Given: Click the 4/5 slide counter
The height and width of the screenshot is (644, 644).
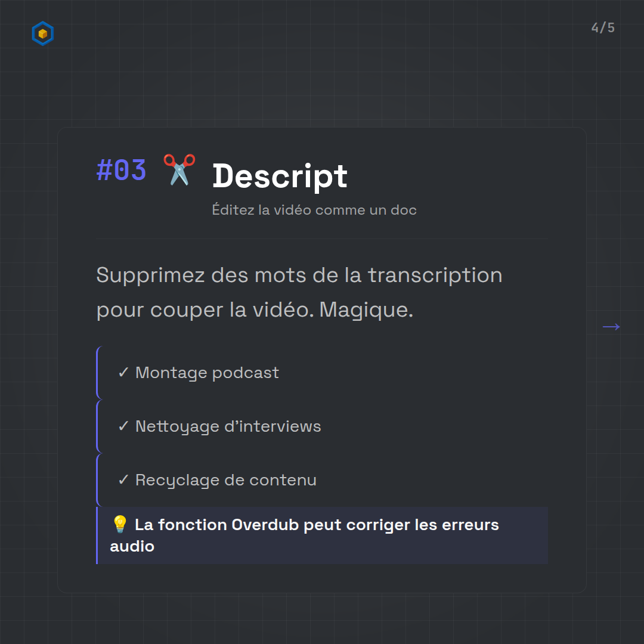Looking at the screenshot, I should (x=603, y=28).
